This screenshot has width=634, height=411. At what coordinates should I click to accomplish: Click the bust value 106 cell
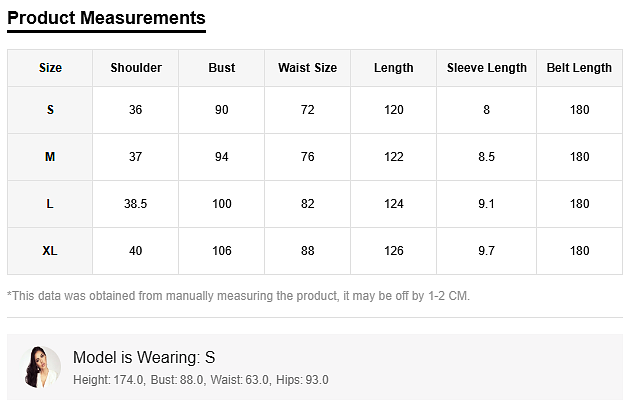pos(222,251)
